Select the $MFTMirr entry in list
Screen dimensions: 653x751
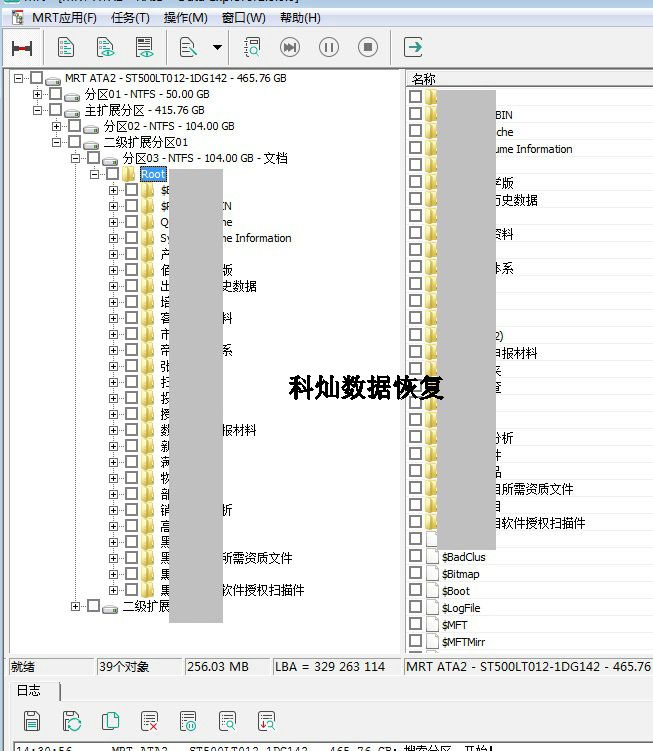463,642
